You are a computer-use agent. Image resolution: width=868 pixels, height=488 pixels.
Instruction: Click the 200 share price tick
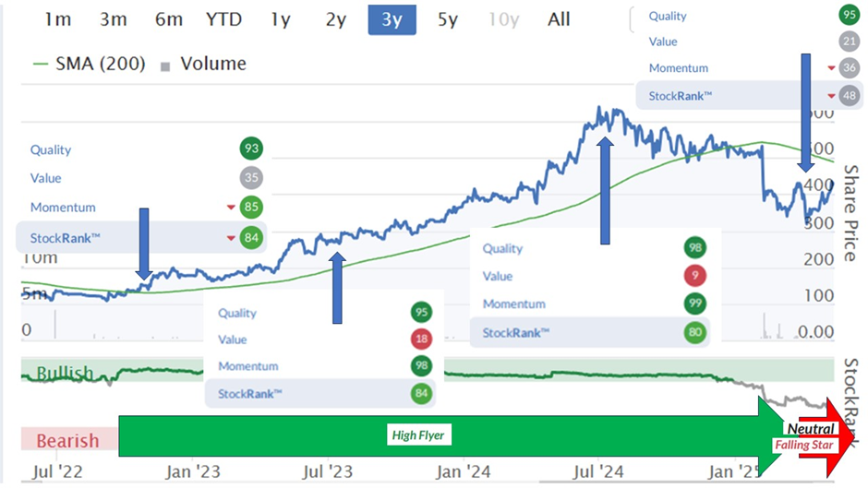[819, 259]
